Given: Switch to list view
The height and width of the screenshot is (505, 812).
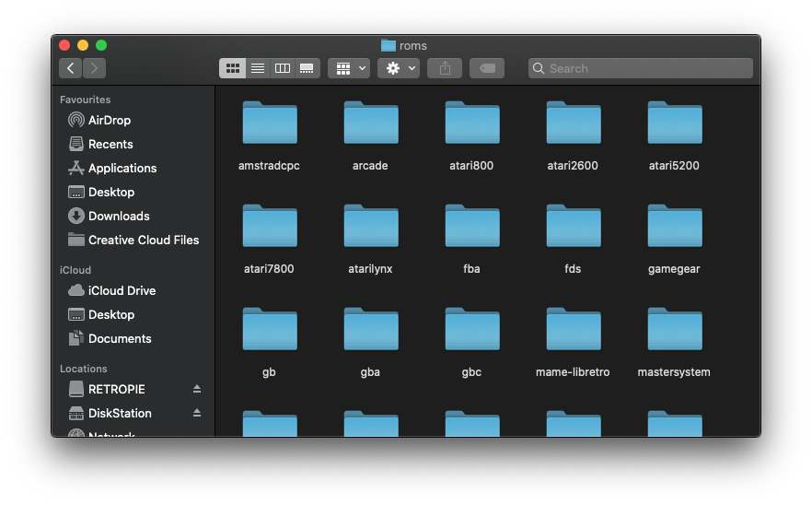Looking at the screenshot, I should tap(258, 68).
